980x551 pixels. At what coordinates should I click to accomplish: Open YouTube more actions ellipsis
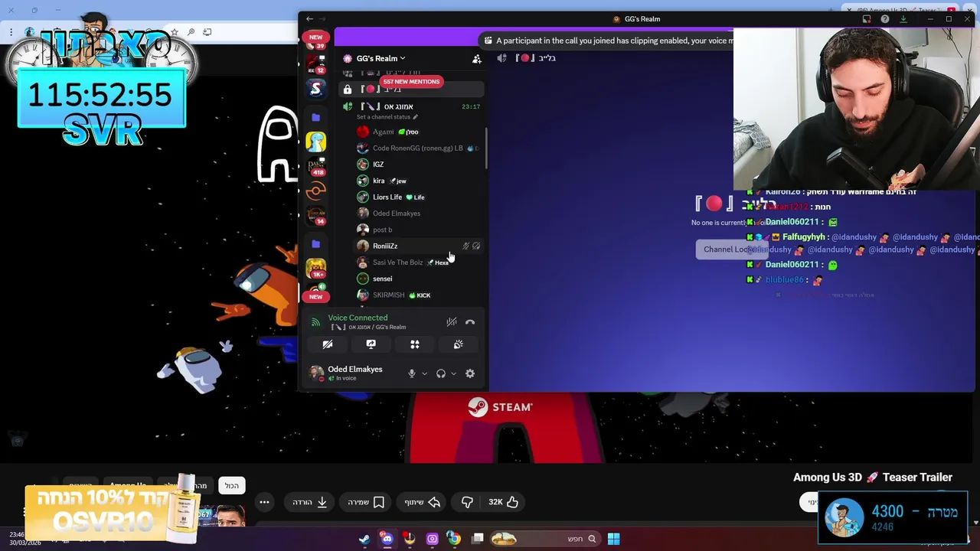(x=264, y=502)
